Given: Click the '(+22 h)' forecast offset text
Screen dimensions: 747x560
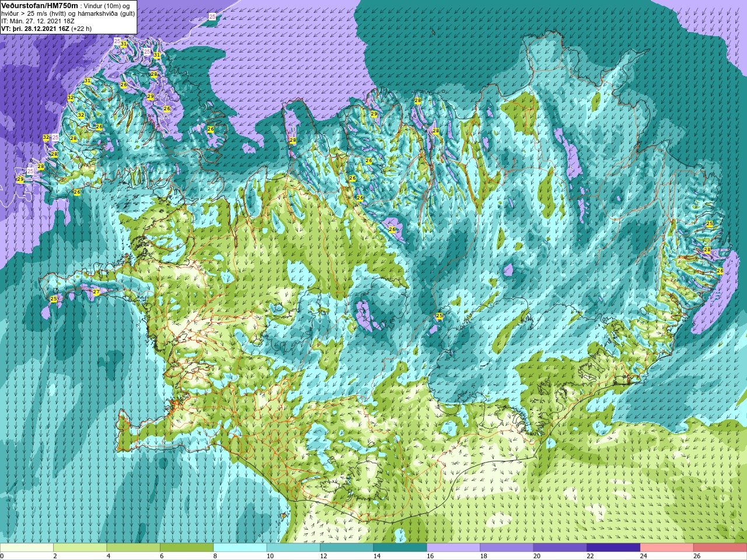Looking at the screenshot, I should tap(81, 28).
